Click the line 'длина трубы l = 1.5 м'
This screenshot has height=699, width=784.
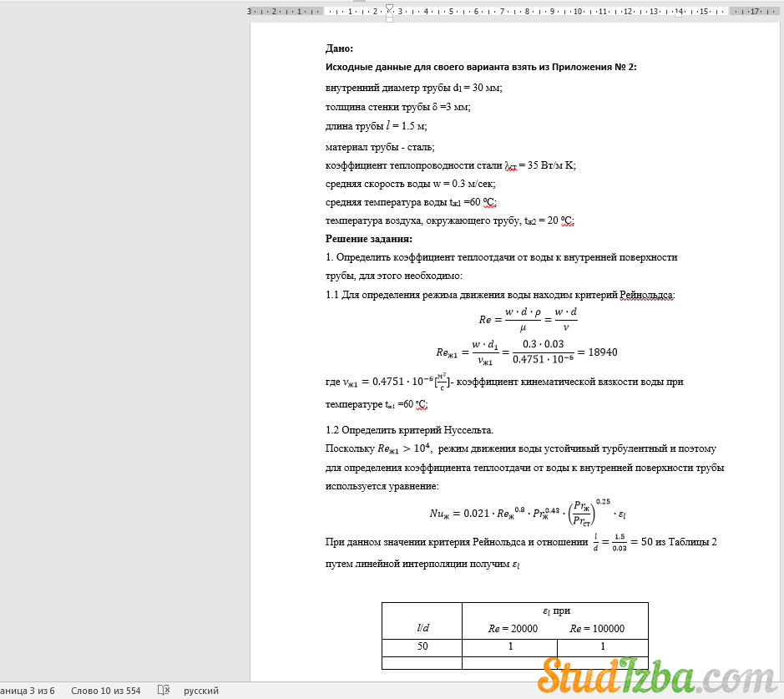pyautogui.click(x=376, y=125)
